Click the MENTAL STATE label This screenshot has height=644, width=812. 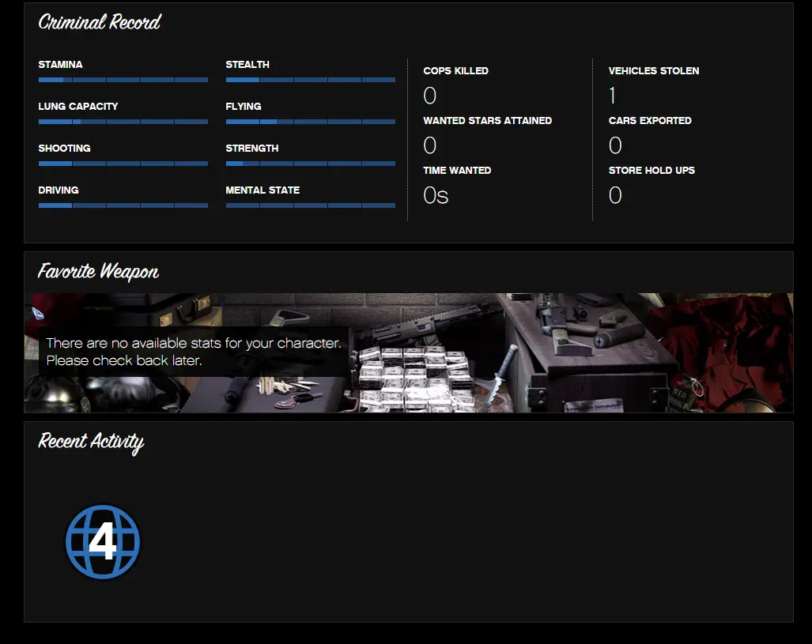pyautogui.click(x=262, y=190)
